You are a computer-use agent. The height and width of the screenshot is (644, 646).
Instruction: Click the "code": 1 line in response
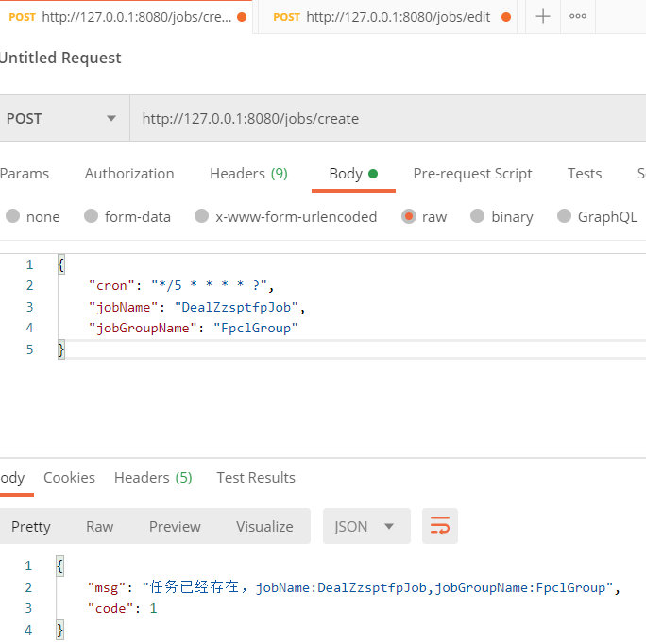[x=123, y=608]
